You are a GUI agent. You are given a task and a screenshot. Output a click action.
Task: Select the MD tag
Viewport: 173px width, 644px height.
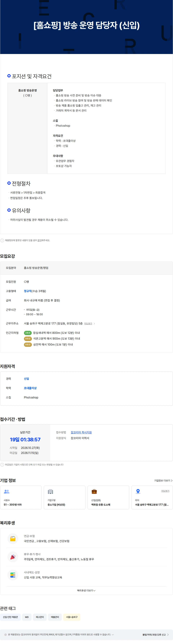(27, 617)
